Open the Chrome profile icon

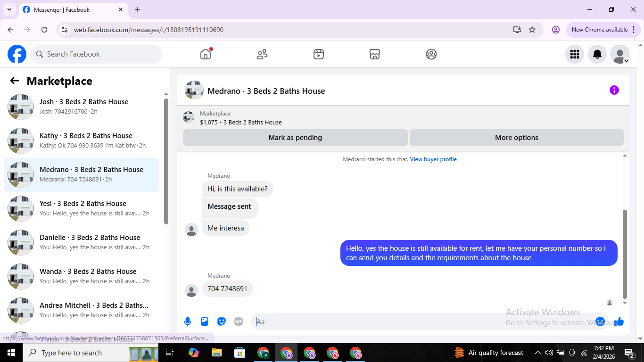556,30
